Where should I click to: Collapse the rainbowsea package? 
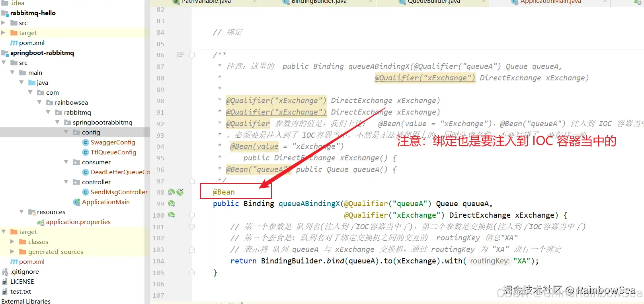point(39,102)
